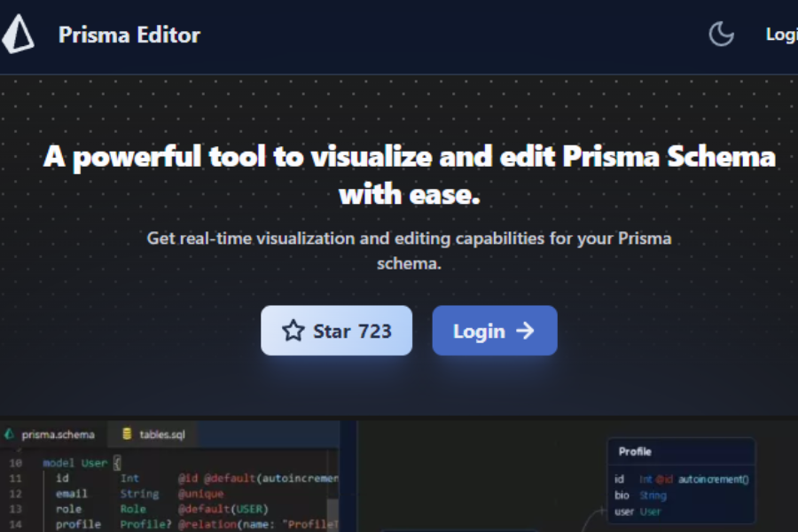Click the star icon inside the Star button

click(293, 330)
